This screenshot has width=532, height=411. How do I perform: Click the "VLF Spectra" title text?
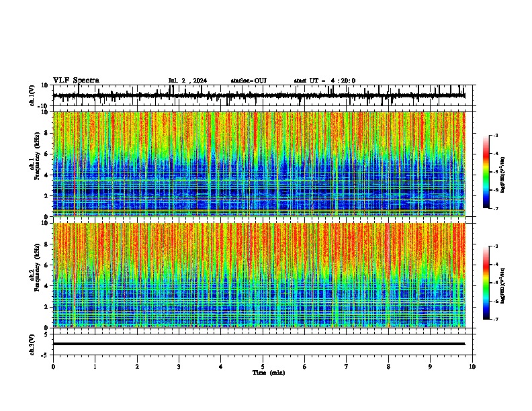[x=76, y=81]
